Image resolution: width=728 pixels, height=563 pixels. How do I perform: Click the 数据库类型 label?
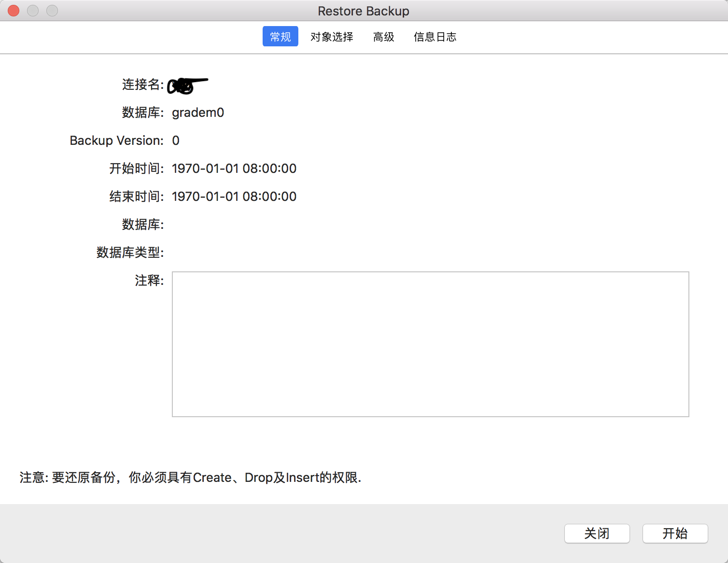pyautogui.click(x=130, y=253)
